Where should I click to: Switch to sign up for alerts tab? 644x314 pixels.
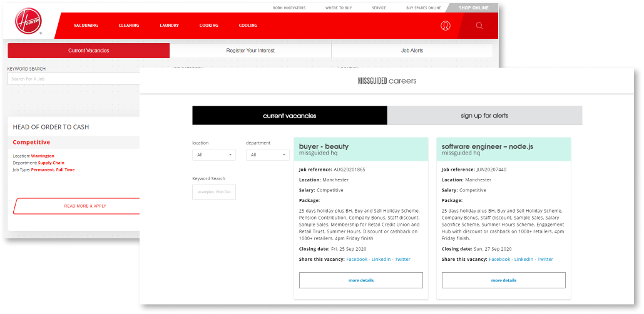pos(484,116)
